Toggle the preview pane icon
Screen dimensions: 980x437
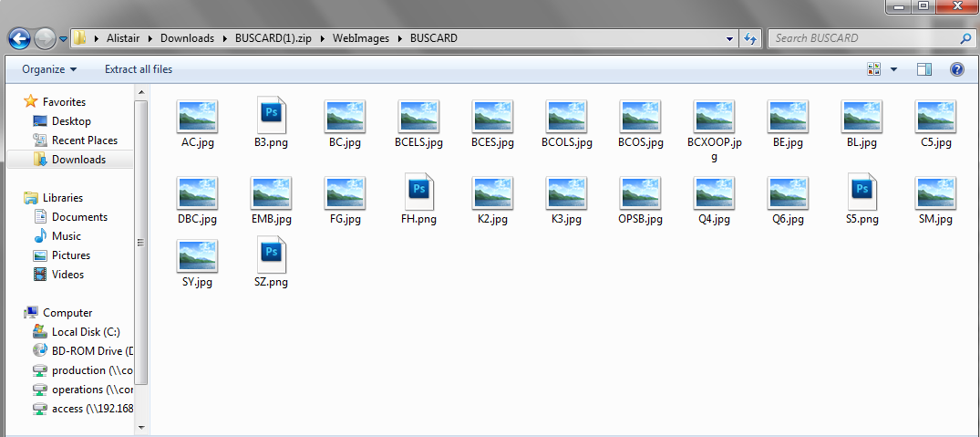click(924, 69)
